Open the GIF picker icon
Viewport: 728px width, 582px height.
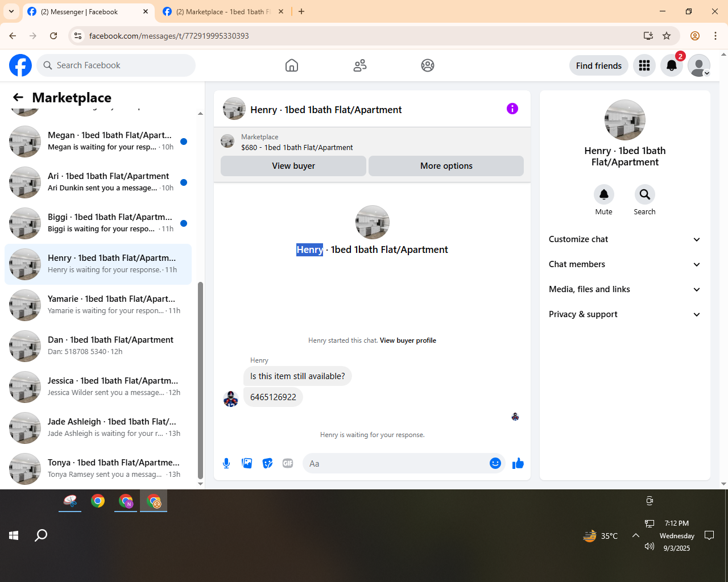288,463
